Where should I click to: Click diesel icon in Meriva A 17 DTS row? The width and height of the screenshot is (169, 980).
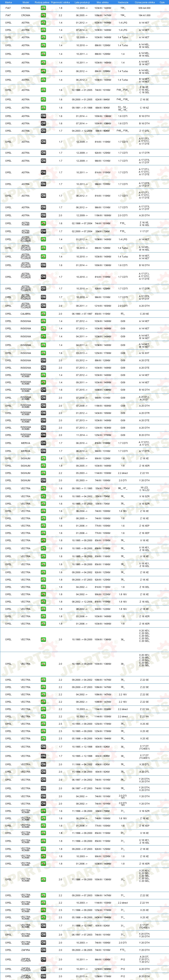point(43,451)
